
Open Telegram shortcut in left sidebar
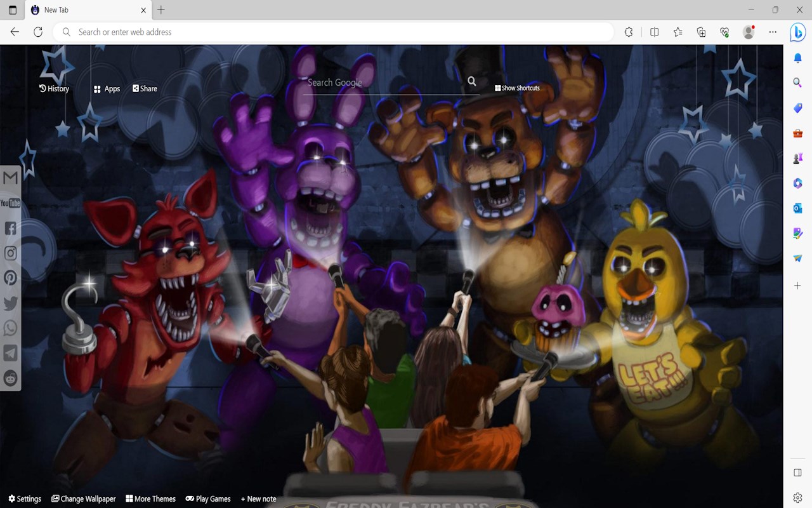pyautogui.click(x=10, y=353)
